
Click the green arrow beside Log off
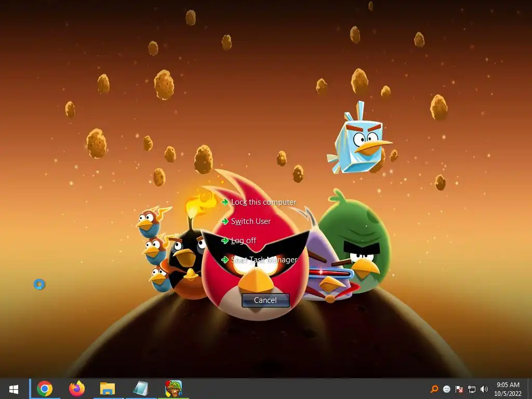224,241
